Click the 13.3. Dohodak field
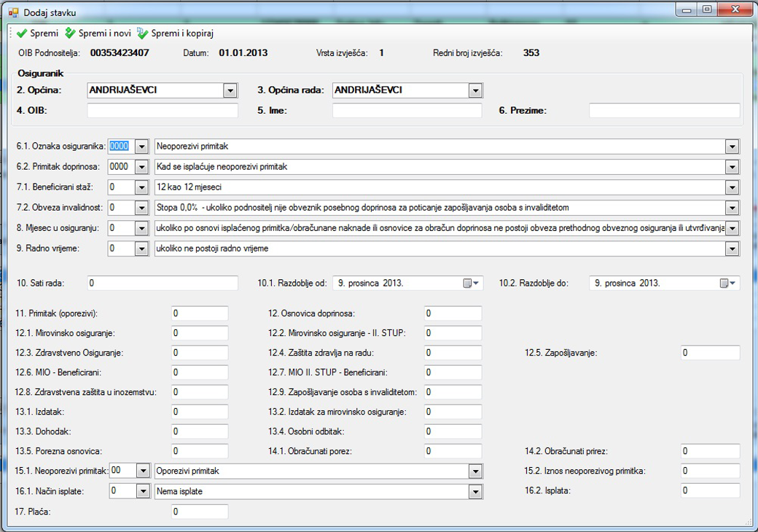 pos(200,431)
